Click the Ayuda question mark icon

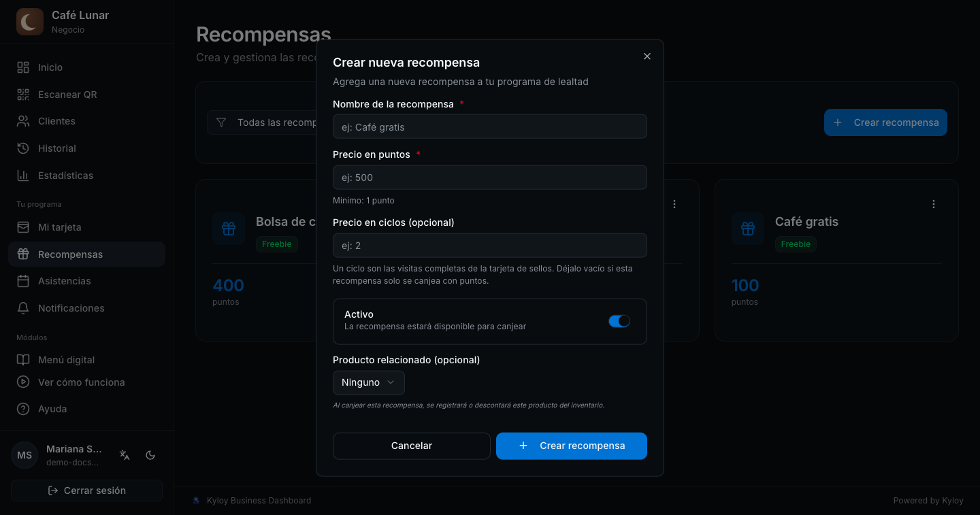(x=23, y=409)
